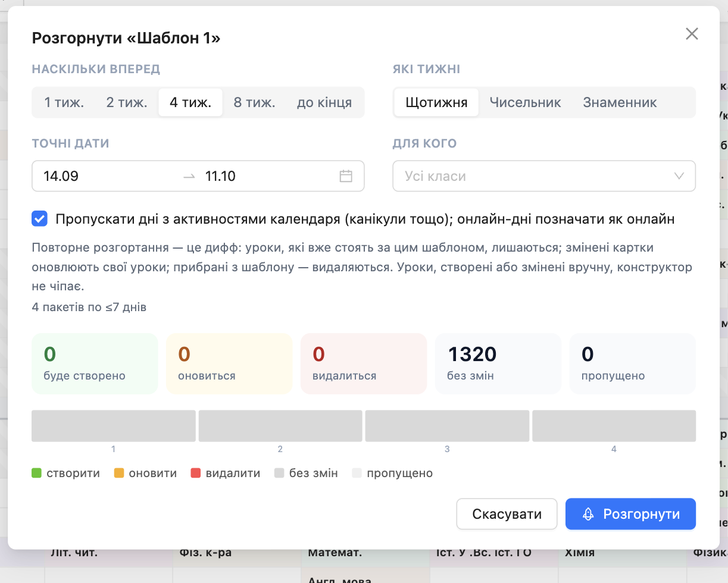Click the «оновиться» stat card

(x=229, y=363)
